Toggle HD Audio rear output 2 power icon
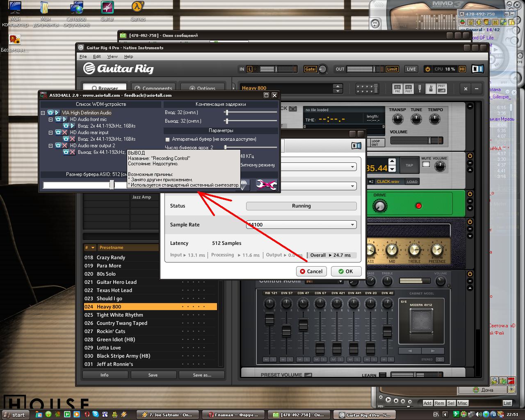 click(58, 146)
